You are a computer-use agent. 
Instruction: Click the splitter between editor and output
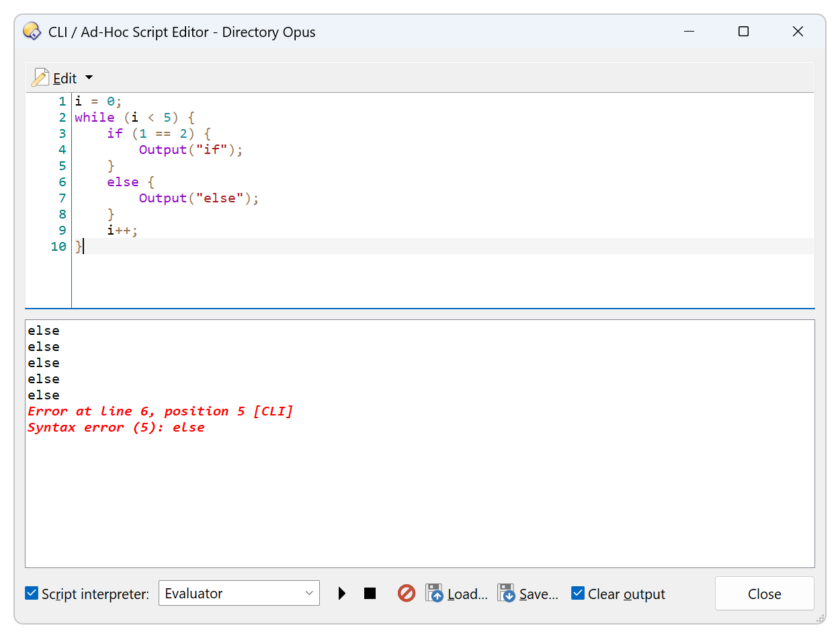(420, 314)
